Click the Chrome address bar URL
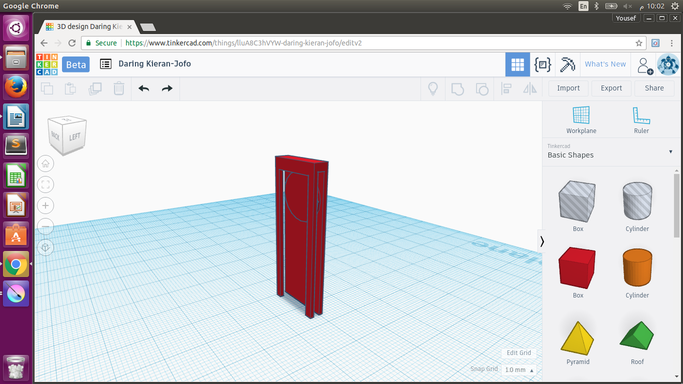This screenshot has width=683, height=384. (x=243, y=43)
